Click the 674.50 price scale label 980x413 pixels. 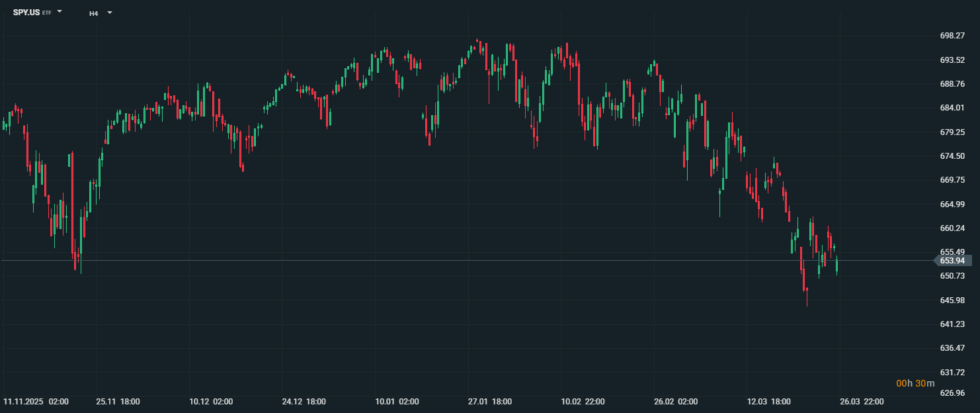click(x=952, y=156)
